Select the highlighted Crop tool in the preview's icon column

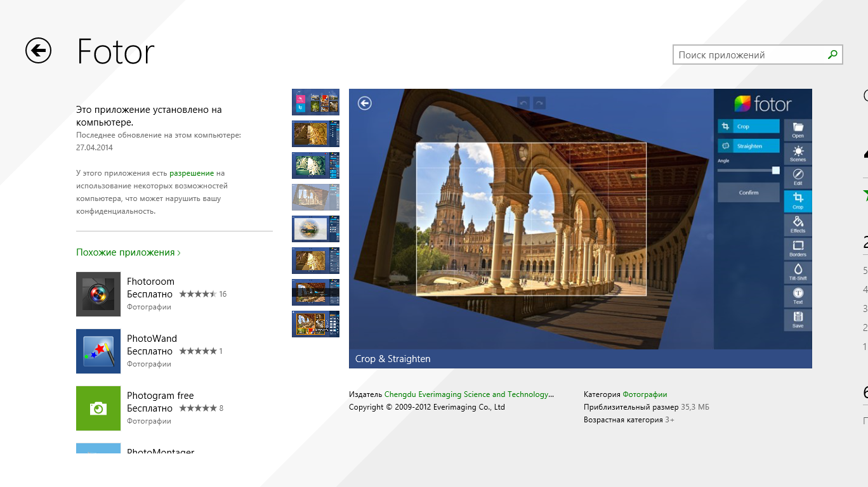(x=798, y=201)
